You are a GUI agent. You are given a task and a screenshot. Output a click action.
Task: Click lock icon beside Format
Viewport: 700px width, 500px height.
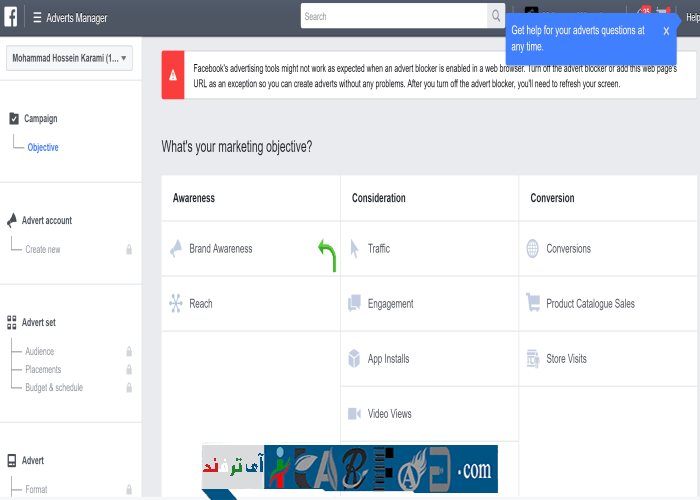pos(129,489)
